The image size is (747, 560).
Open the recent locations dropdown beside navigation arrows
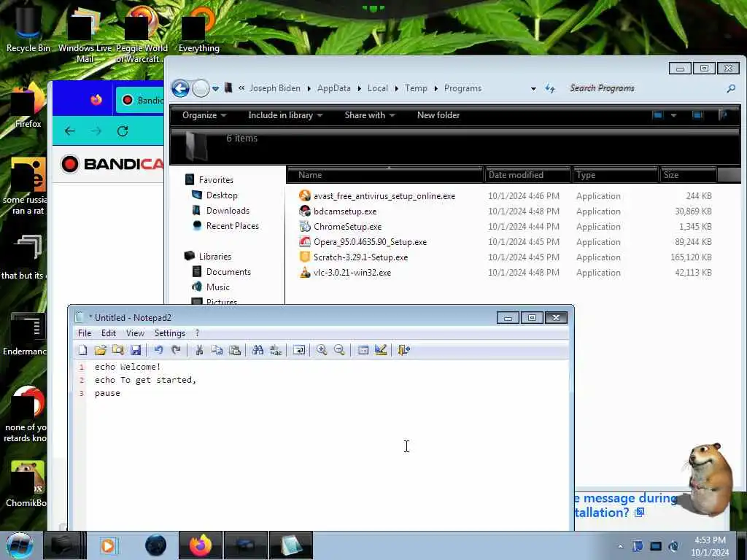click(x=215, y=88)
